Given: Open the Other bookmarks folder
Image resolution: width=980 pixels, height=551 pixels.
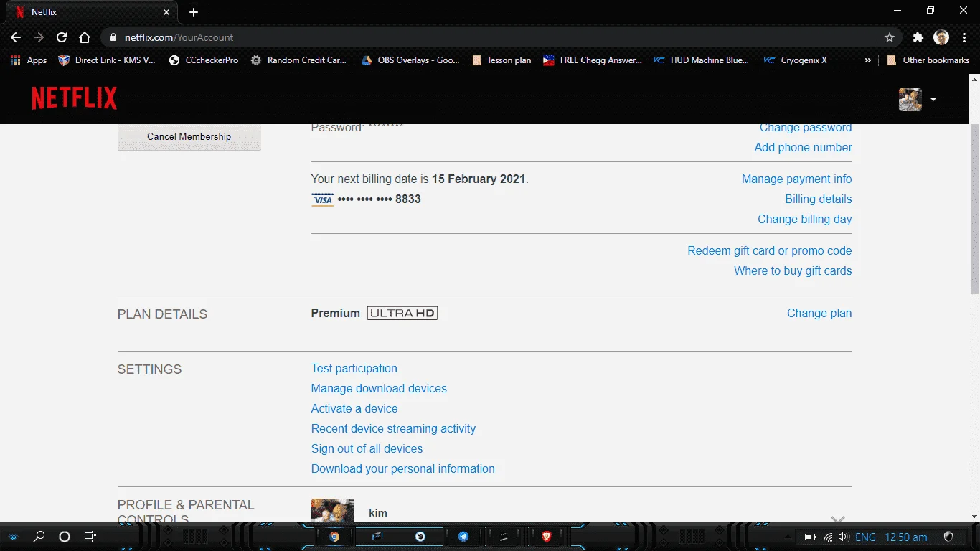Looking at the screenshot, I should [928, 60].
